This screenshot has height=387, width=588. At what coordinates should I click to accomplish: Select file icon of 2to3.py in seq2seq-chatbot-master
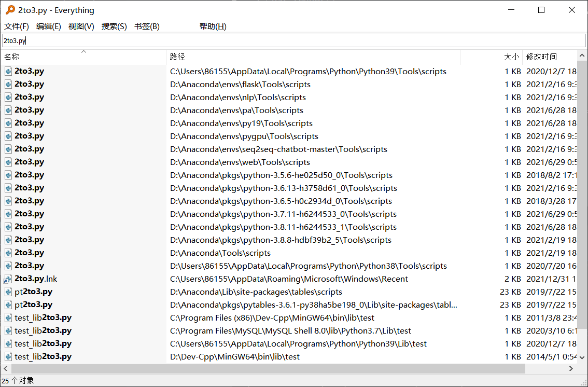click(8, 149)
